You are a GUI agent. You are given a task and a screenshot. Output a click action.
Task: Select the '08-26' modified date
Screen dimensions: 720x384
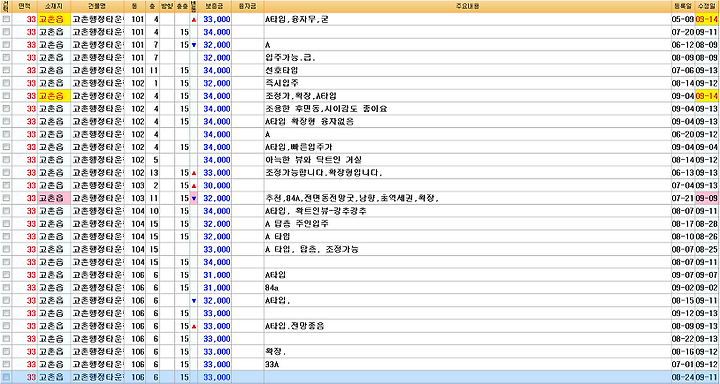click(707, 237)
